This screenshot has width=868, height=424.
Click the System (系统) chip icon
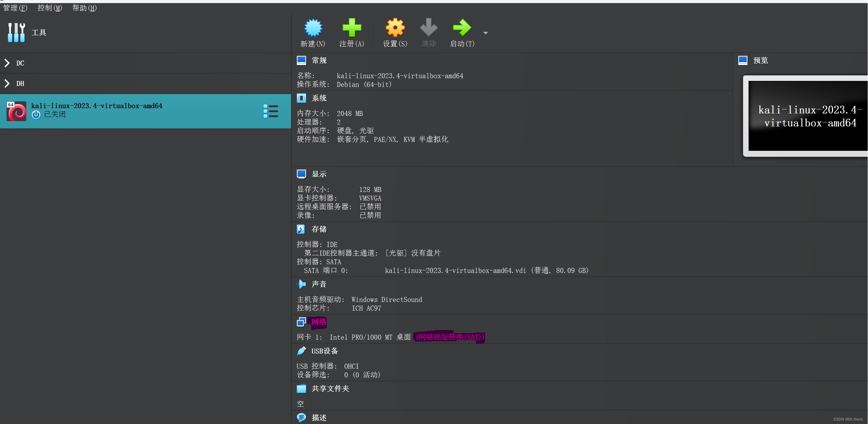point(301,98)
